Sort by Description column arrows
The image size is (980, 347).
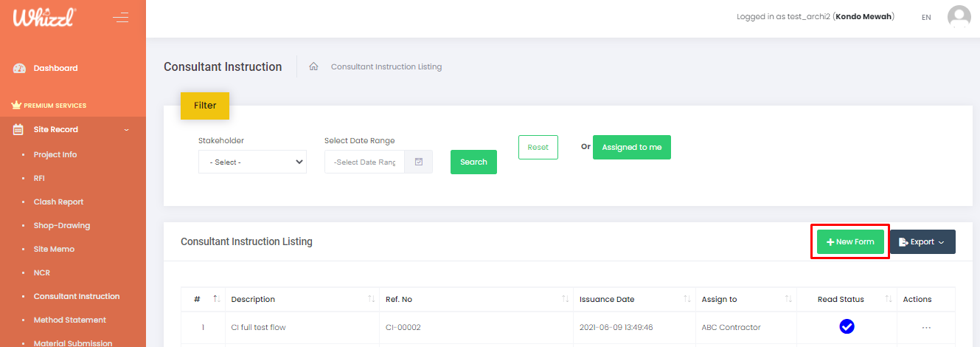tap(370, 299)
